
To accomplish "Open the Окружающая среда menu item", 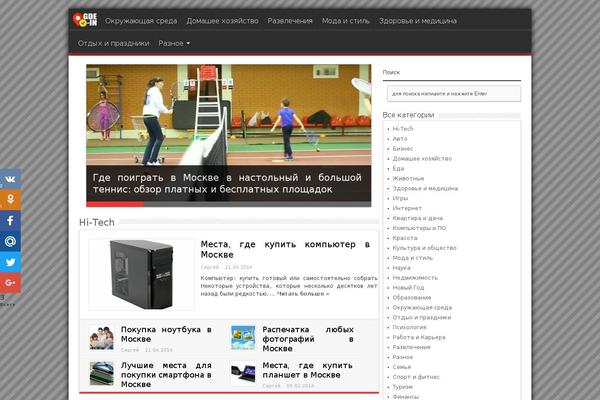I will pos(141,21).
